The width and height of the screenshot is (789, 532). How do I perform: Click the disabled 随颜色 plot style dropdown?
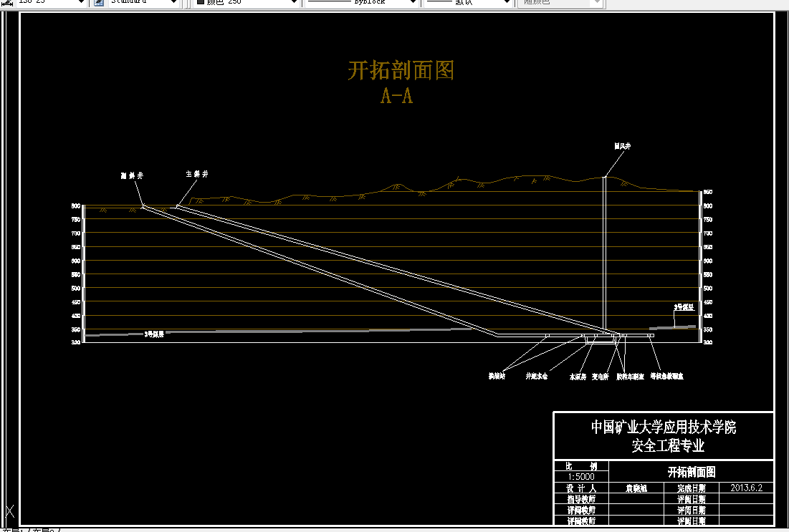(x=597, y=3)
